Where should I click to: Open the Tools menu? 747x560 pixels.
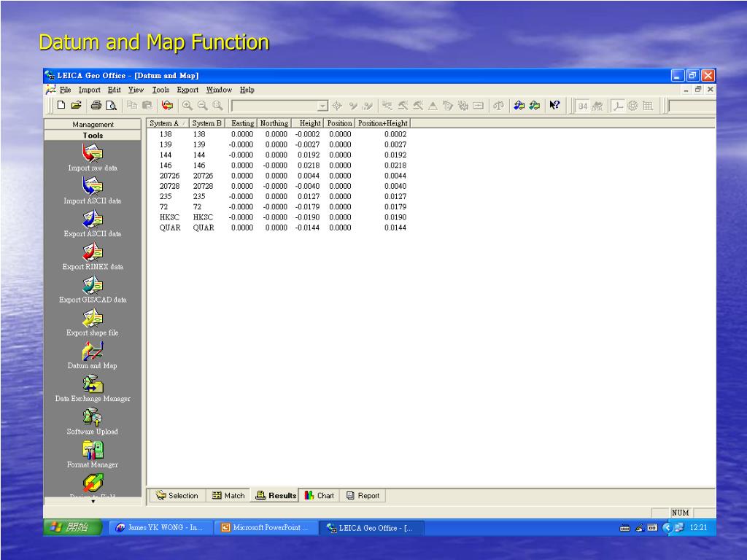tap(160, 90)
